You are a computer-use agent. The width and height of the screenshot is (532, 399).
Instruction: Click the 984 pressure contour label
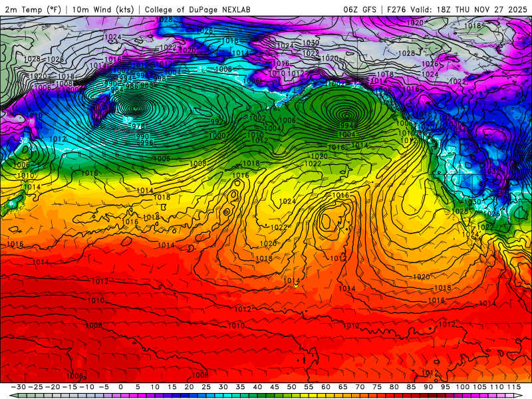(117, 90)
